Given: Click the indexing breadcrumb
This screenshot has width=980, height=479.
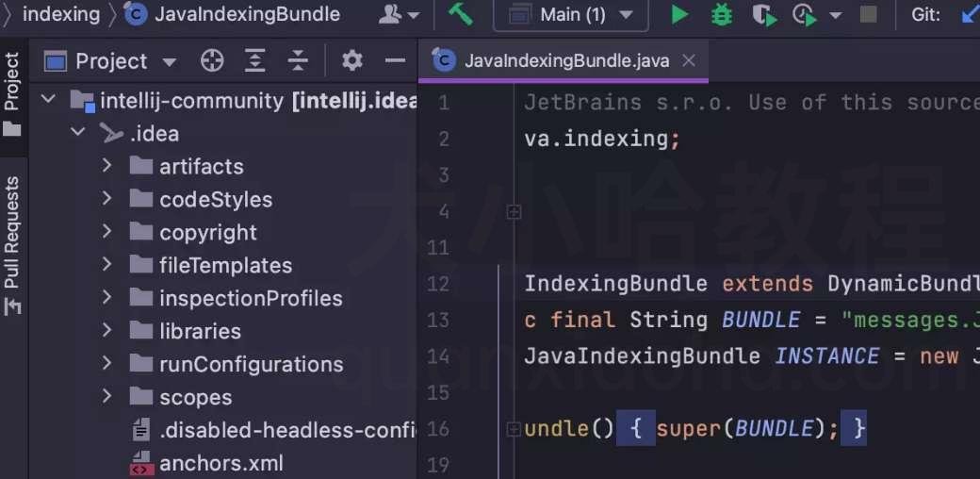Looking at the screenshot, I should tap(60, 14).
